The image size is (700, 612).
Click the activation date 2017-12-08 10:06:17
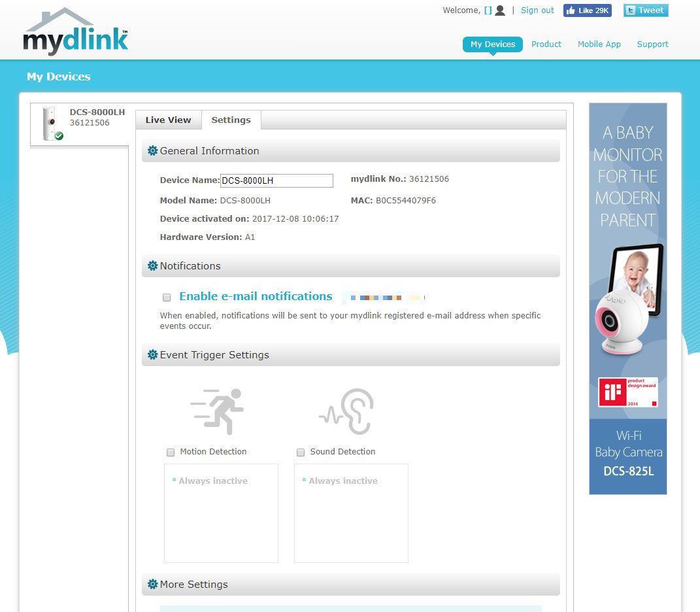[295, 219]
